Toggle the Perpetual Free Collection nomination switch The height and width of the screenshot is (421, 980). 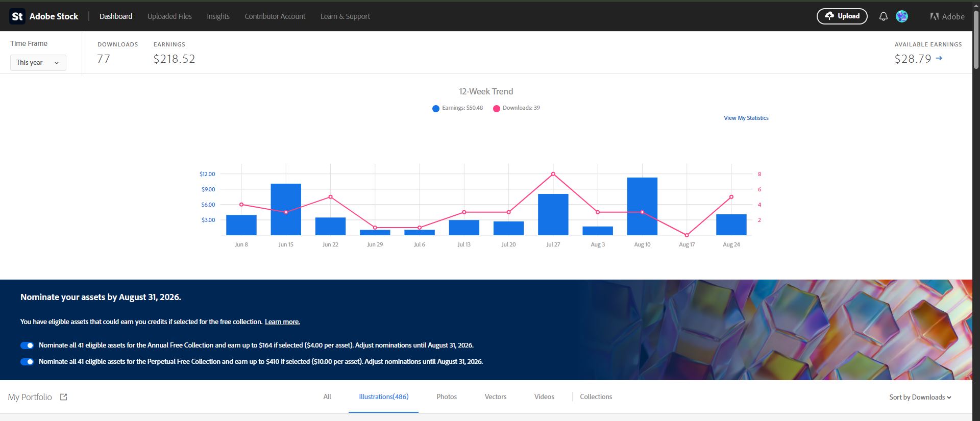coord(27,362)
